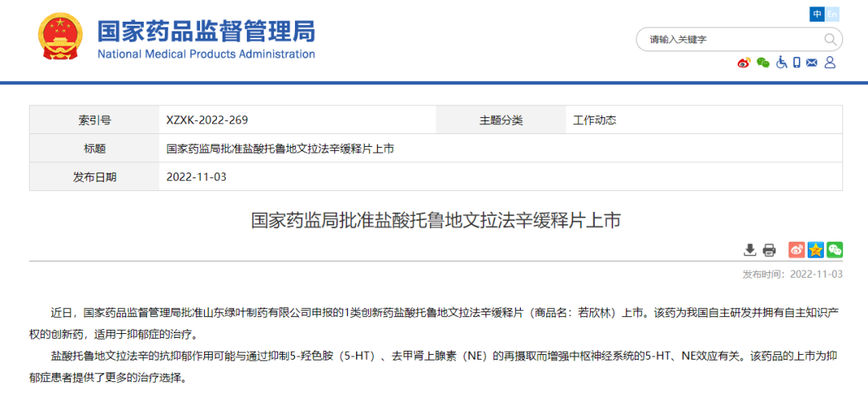Open accessibility wheelchair icon
The image size is (868, 411).
click(x=781, y=63)
